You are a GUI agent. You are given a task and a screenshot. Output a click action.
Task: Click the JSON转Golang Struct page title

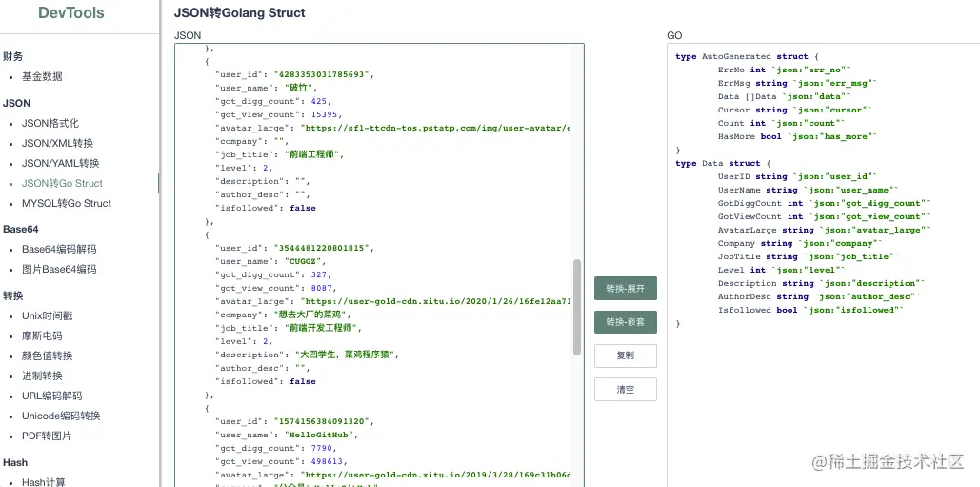239,12
